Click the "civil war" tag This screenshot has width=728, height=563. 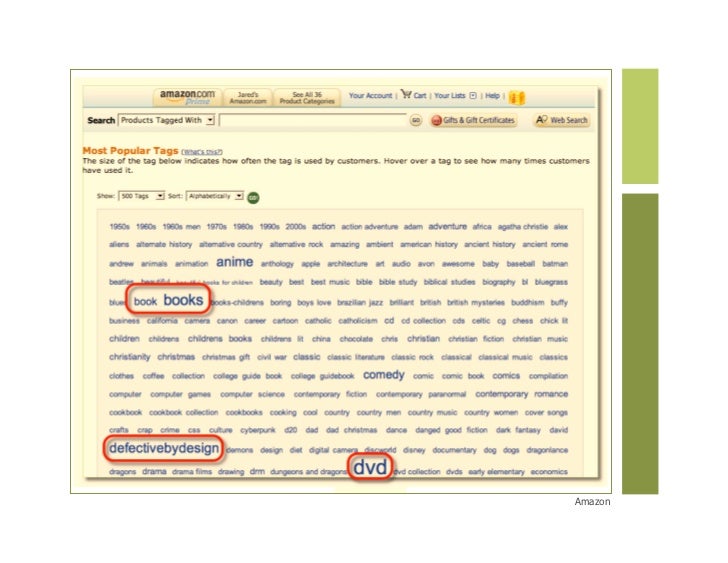(x=272, y=357)
